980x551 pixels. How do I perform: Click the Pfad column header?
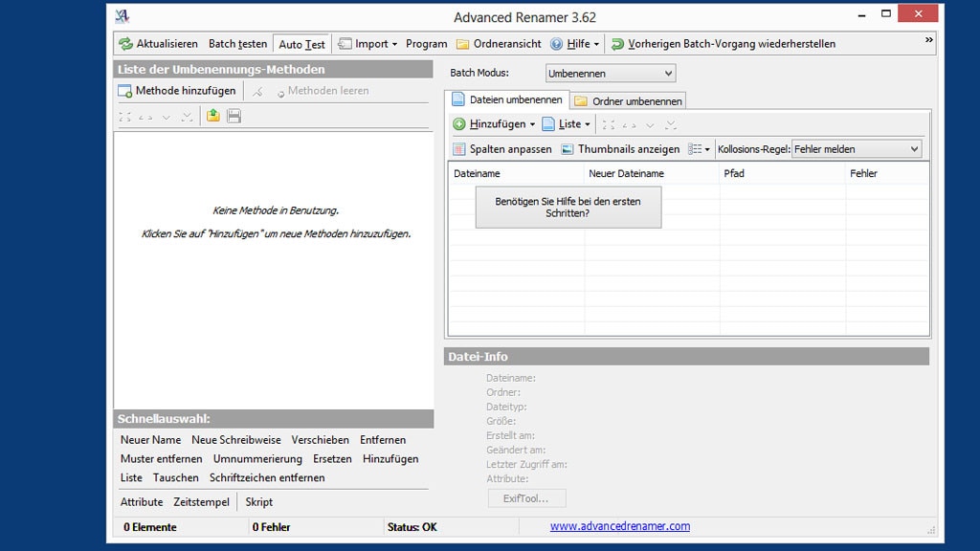782,174
